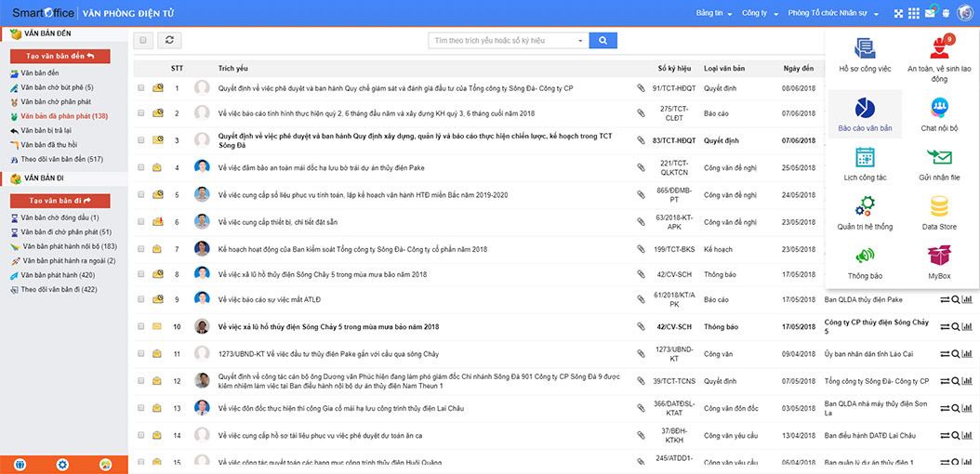Click magnifier icon for Ủy ban nhân dân tỉnh Lào Cai
This screenshot has height=474, width=980.
click(956, 354)
